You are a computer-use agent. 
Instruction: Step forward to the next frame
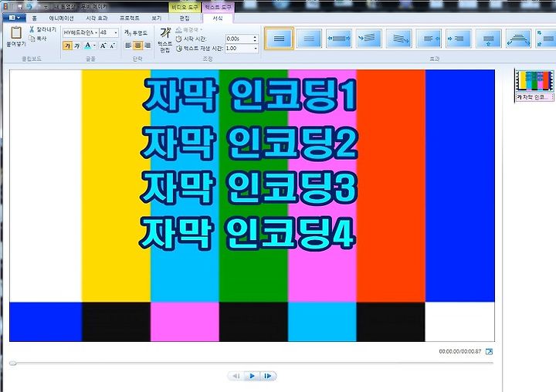pyautogui.click(x=268, y=376)
